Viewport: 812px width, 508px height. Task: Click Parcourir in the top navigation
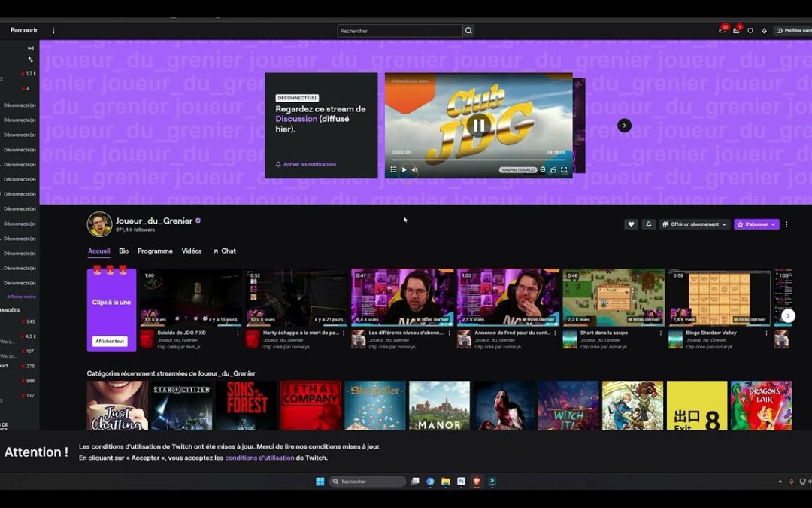(24, 30)
